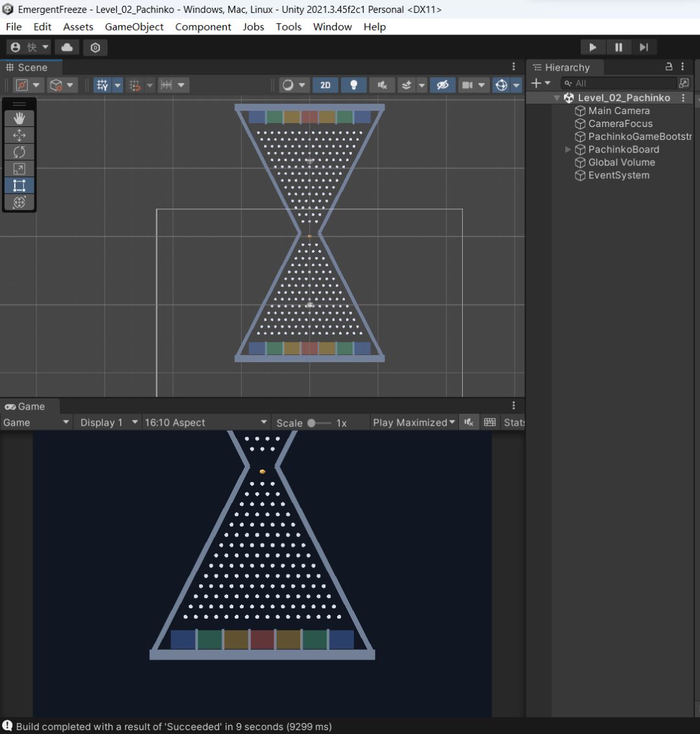The width and height of the screenshot is (700, 734).
Task: Toggle grid visibility in Scene toolbar
Action: point(102,85)
